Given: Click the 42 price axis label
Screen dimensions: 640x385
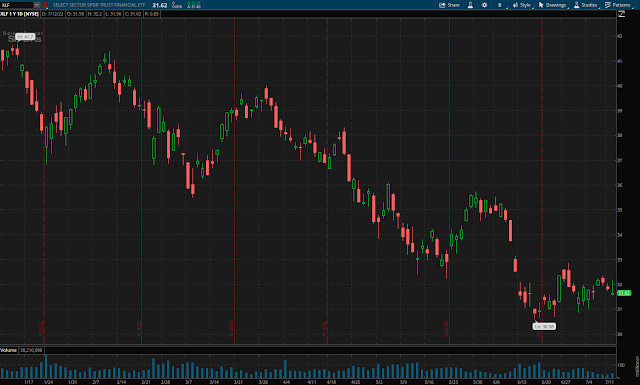Looking at the screenshot, I should pyautogui.click(x=620, y=36).
